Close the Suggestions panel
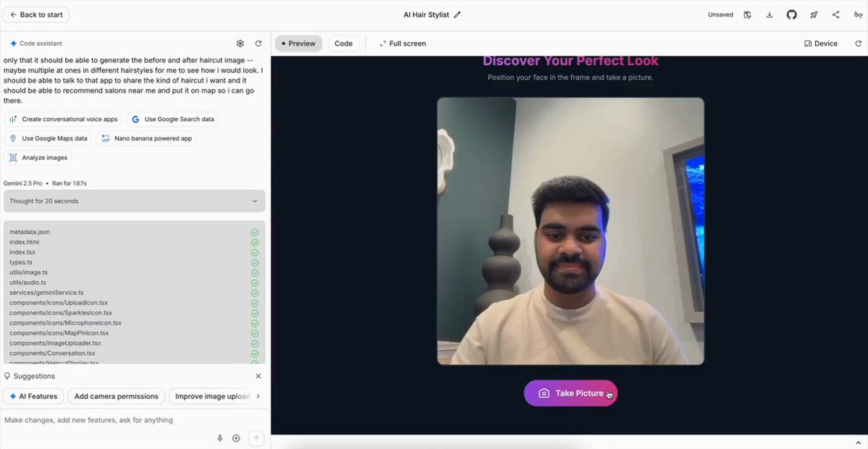This screenshot has height=449, width=868. [258, 376]
